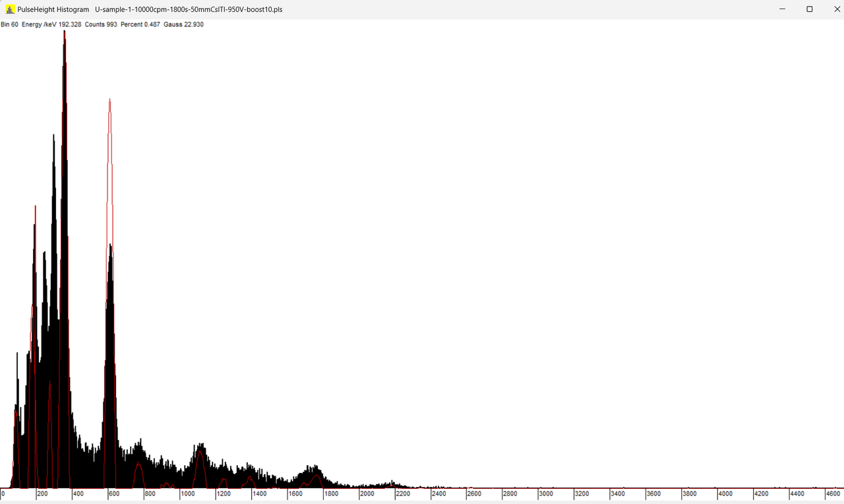This screenshot has width=844, height=504.
Task: Click the 'Gauss 22.930' readout
Action: (183, 24)
